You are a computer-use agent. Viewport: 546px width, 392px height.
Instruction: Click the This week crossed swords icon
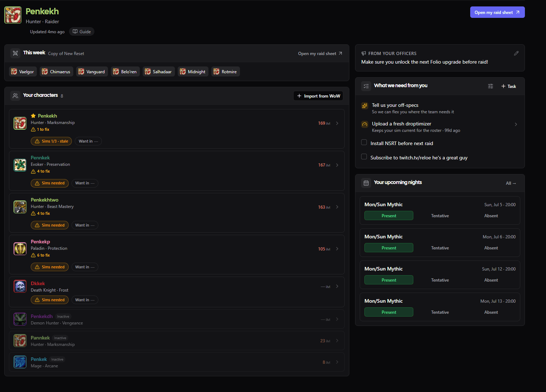[x=15, y=53]
